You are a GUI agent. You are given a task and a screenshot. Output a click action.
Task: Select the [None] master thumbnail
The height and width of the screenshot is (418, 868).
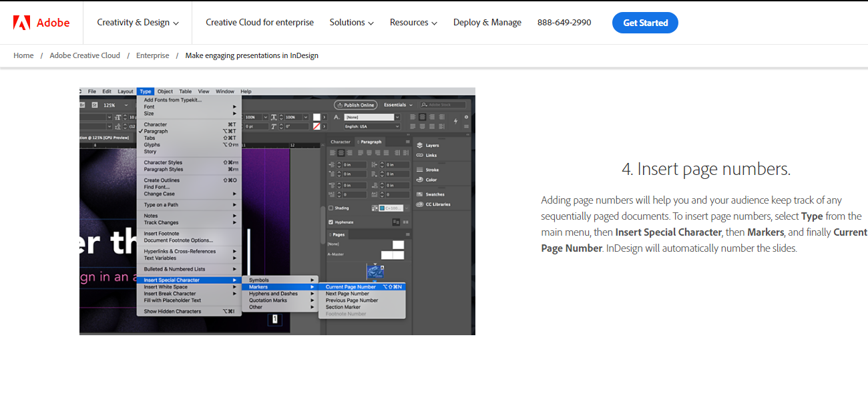point(398,244)
